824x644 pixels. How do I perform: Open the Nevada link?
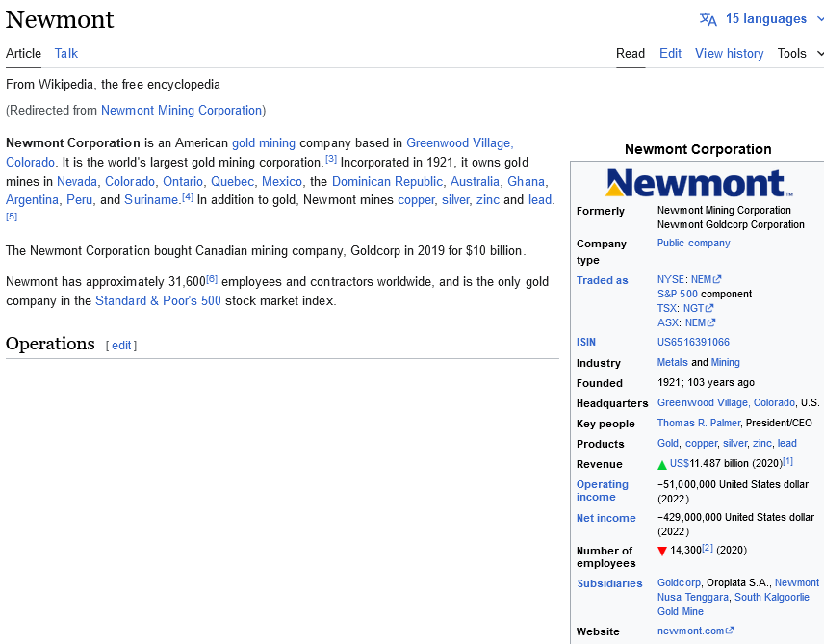coord(77,181)
